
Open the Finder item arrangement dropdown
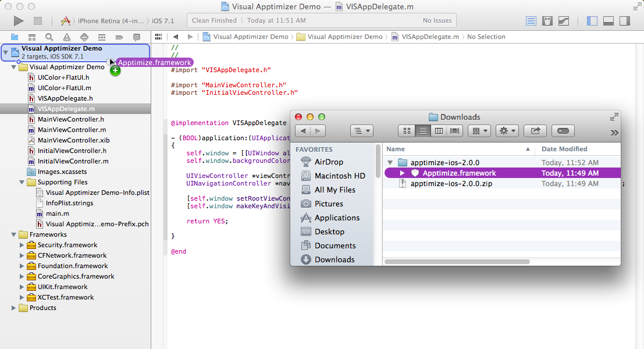(x=479, y=131)
